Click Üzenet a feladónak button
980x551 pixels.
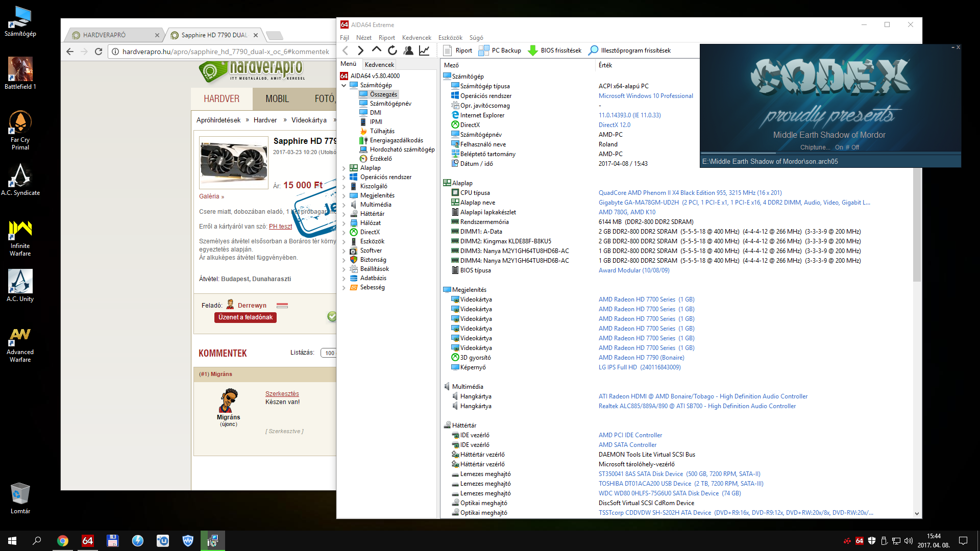246,317
